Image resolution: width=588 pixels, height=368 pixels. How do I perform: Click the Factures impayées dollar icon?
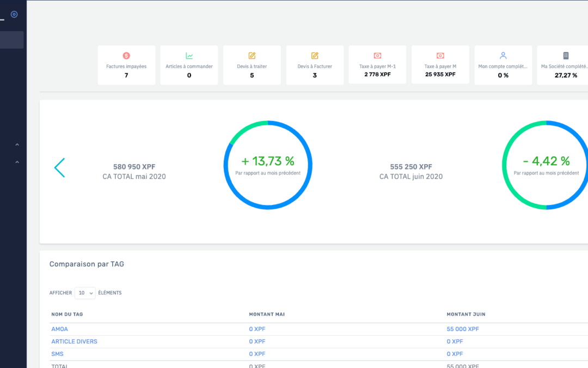point(126,56)
